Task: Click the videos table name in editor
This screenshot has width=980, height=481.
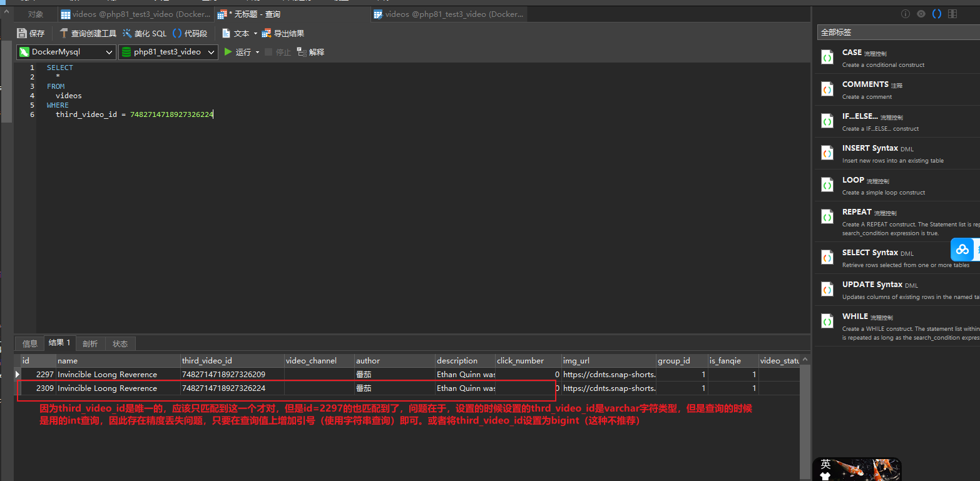Action: [69, 96]
